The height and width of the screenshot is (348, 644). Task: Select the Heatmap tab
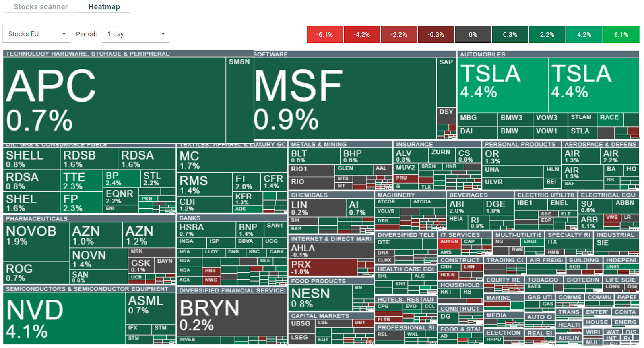point(104,7)
